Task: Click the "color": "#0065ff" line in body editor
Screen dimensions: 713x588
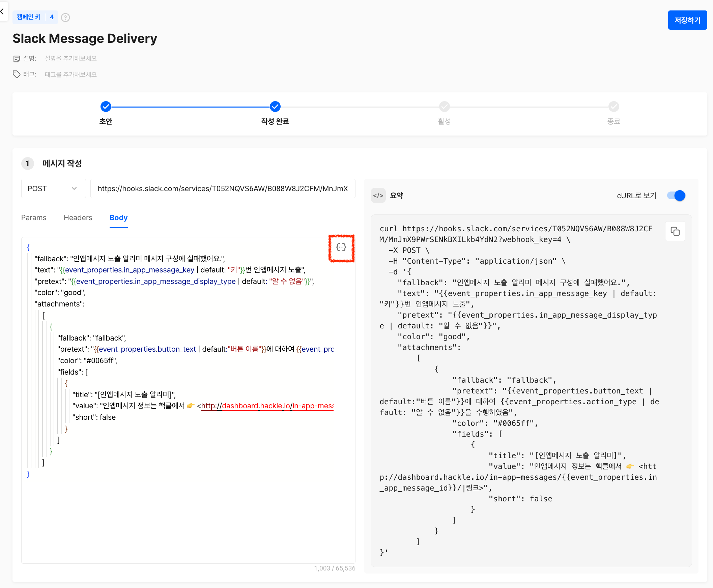Action: point(87,361)
